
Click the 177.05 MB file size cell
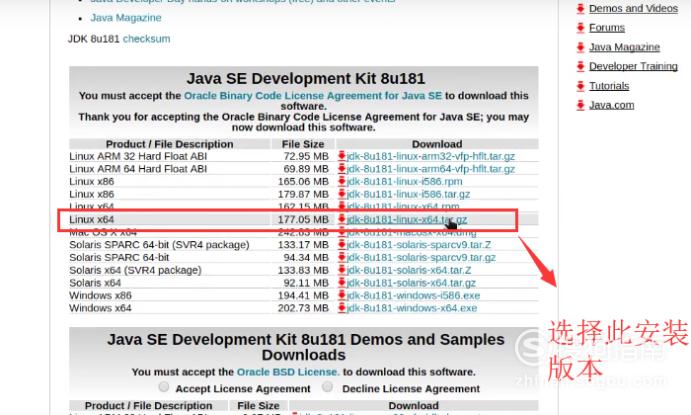tap(303, 219)
